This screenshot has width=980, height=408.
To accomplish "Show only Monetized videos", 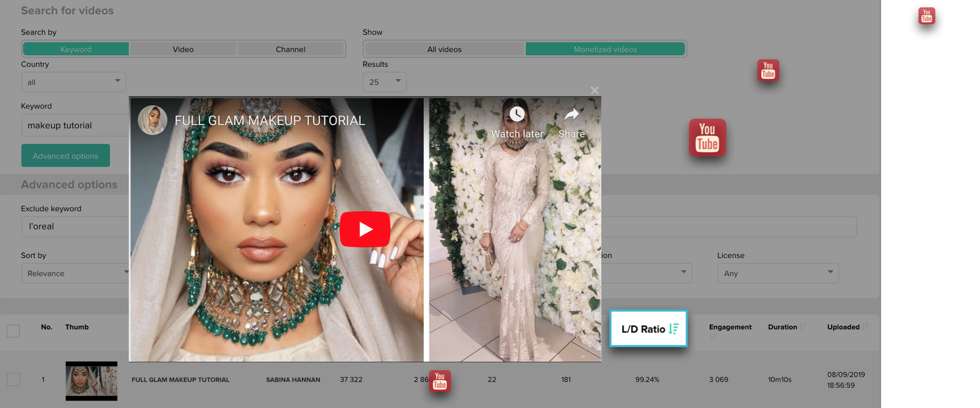I will (605, 49).
